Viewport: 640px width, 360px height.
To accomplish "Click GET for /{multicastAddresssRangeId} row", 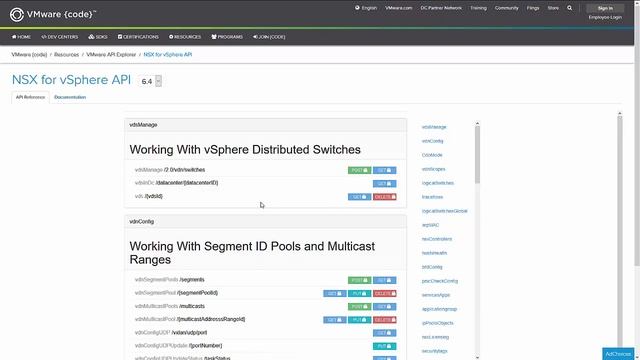I will tap(335, 320).
